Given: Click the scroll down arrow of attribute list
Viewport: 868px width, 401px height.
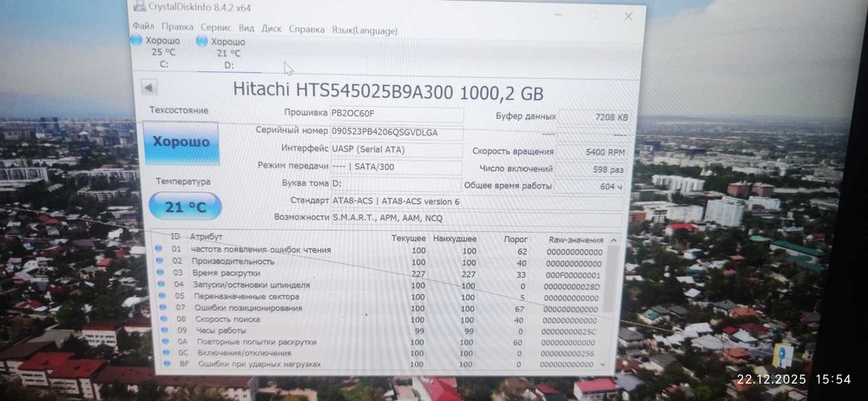Looking at the screenshot, I should tap(603, 365).
